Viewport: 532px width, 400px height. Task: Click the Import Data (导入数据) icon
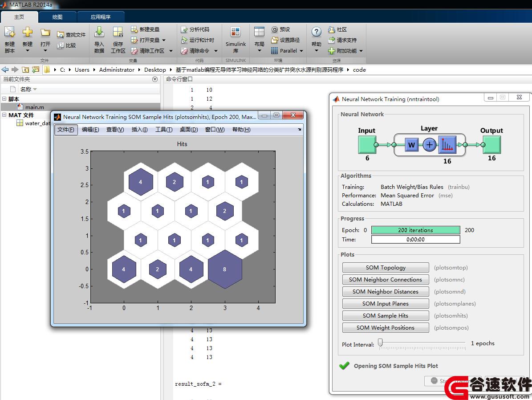[99, 32]
